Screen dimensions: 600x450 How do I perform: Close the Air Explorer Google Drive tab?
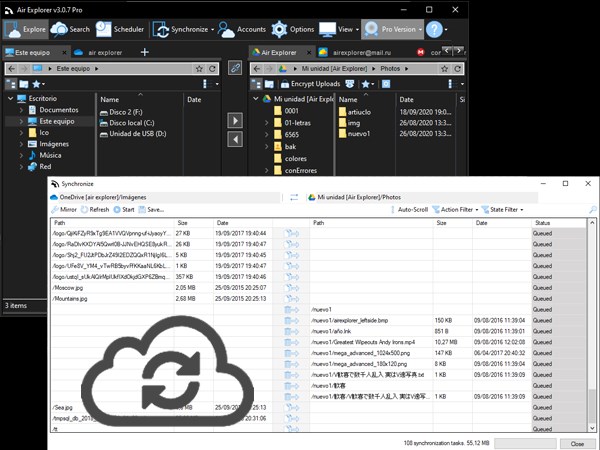309,52
